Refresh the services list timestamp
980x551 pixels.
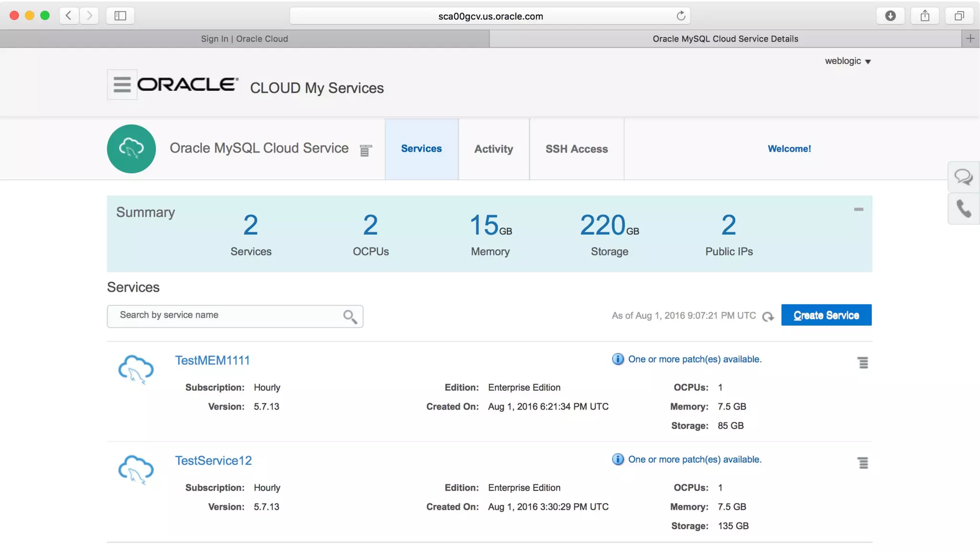pos(768,317)
